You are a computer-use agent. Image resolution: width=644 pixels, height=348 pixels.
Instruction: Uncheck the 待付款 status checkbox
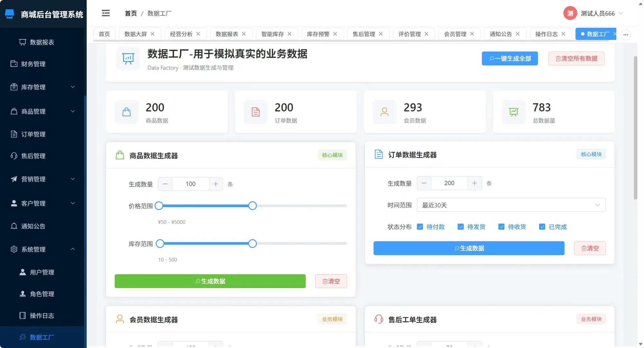coord(420,227)
